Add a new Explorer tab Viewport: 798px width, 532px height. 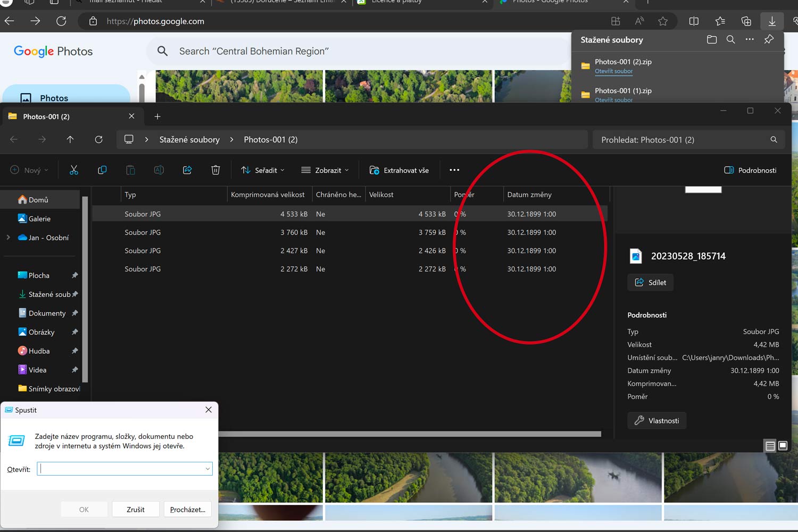[157, 117]
